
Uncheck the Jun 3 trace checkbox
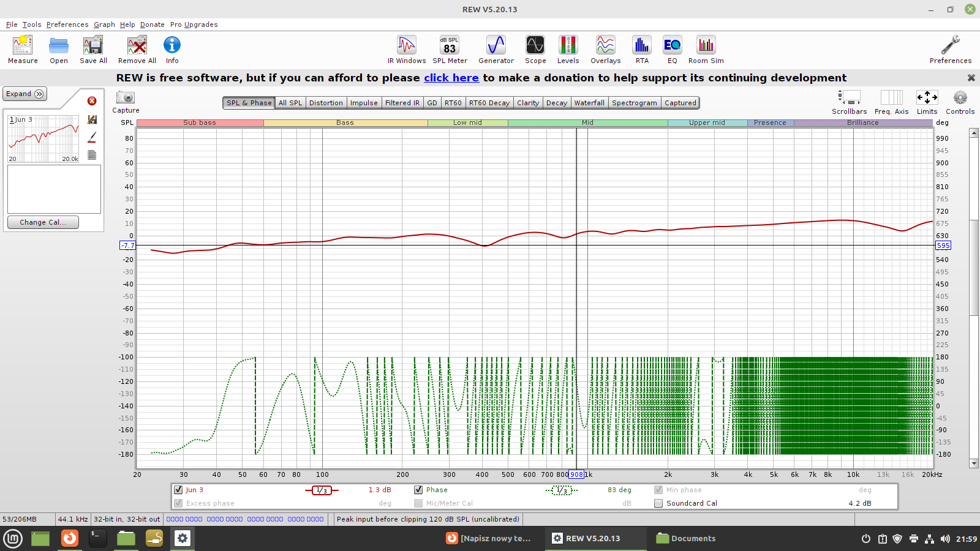178,490
